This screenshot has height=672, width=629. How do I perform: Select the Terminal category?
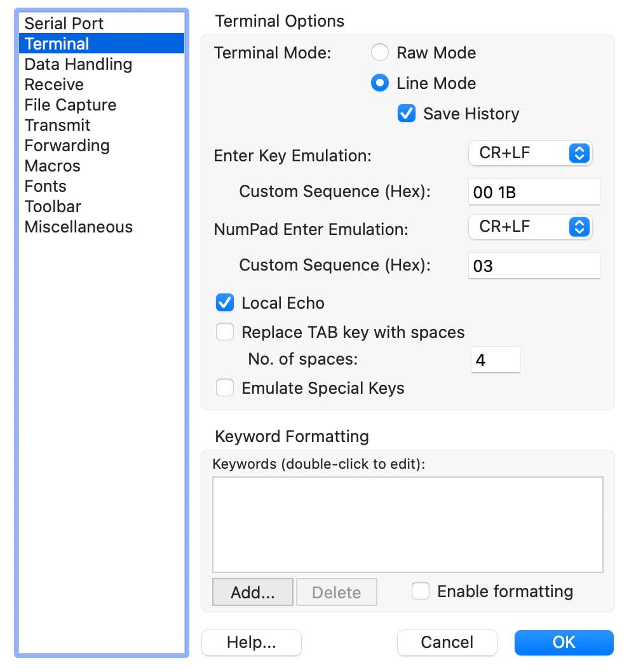coord(102,43)
